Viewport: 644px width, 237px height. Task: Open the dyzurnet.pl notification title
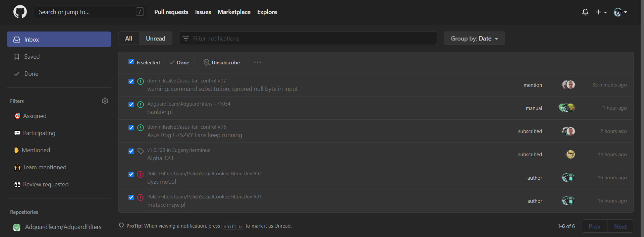(162, 182)
